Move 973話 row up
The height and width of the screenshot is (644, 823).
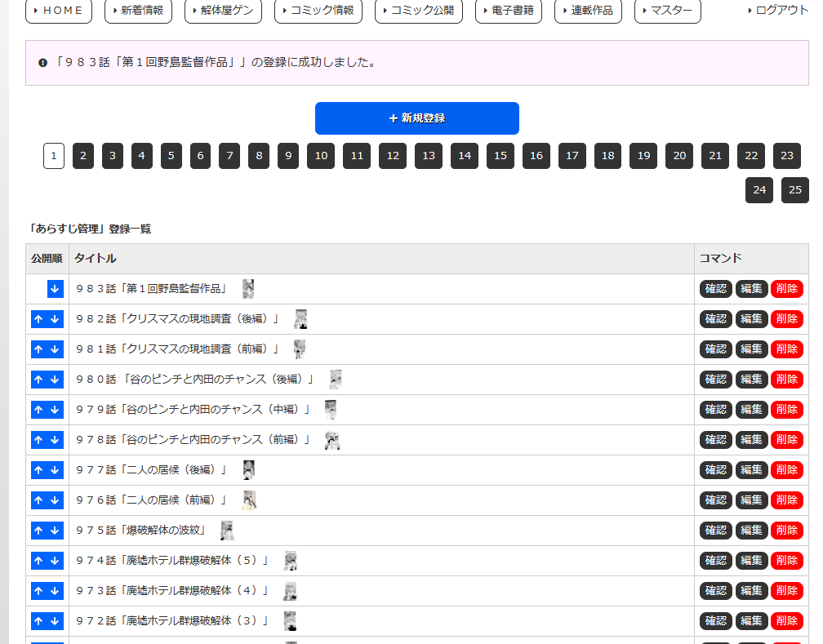[x=39, y=590]
